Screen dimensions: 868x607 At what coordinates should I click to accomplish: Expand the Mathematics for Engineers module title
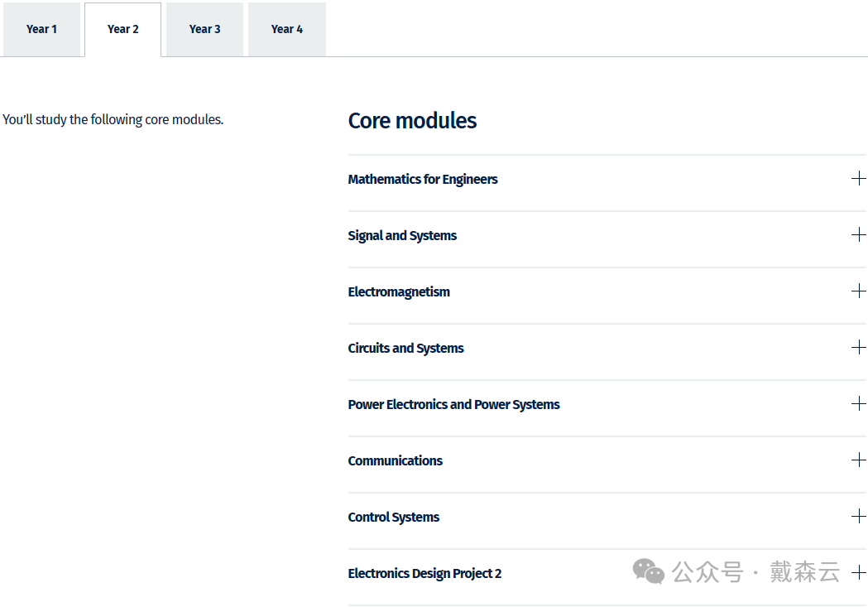pyautogui.click(x=422, y=180)
